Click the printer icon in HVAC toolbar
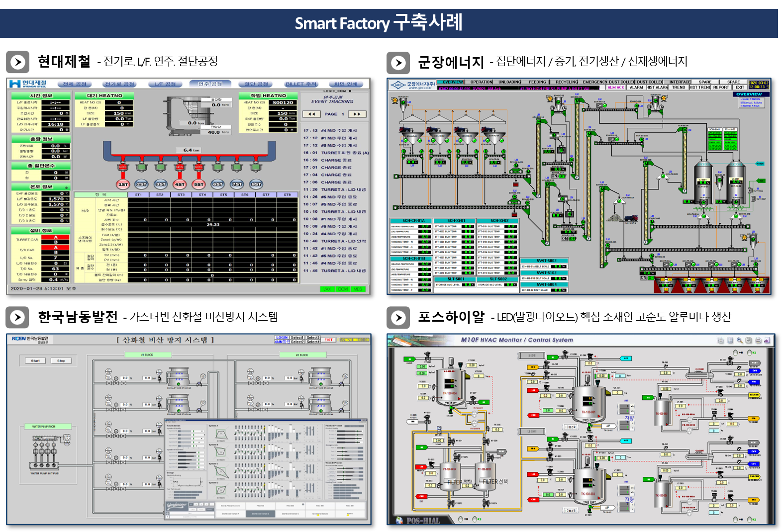Viewport: 782px width, 532px height. click(x=758, y=341)
